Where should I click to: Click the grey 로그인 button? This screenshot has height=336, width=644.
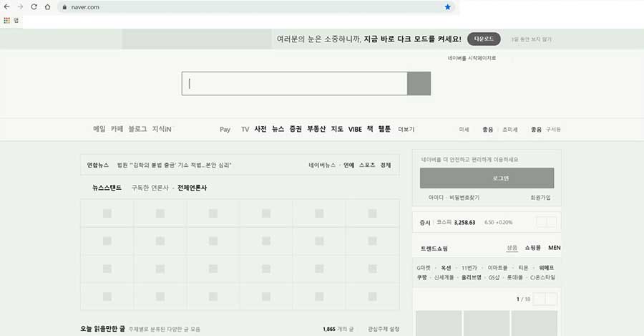(487, 178)
